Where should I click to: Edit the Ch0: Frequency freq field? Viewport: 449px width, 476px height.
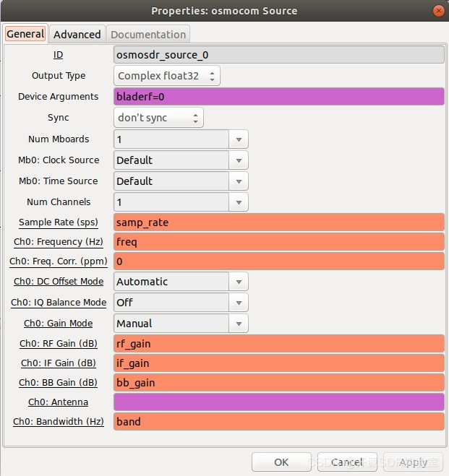click(279, 242)
